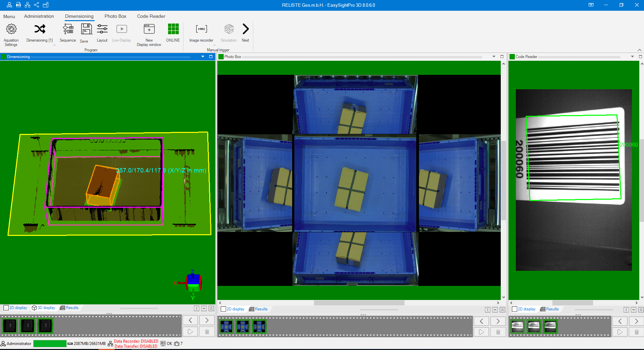644x350 pixels.
Task: Open the Sequence tool
Action: 68,30
